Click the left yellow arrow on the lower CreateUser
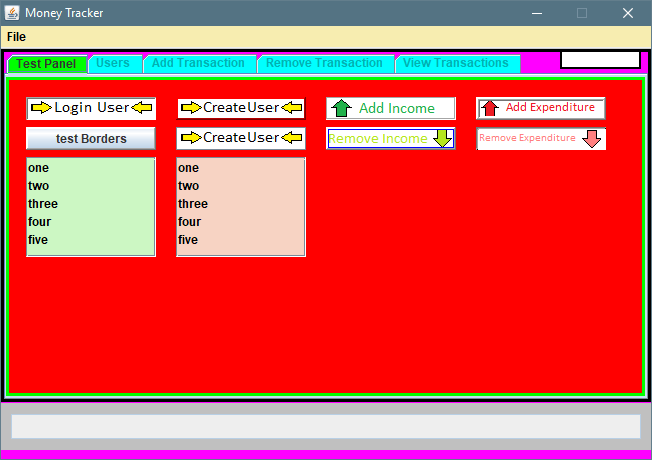 pyautogui.click(x=191, y=138)
